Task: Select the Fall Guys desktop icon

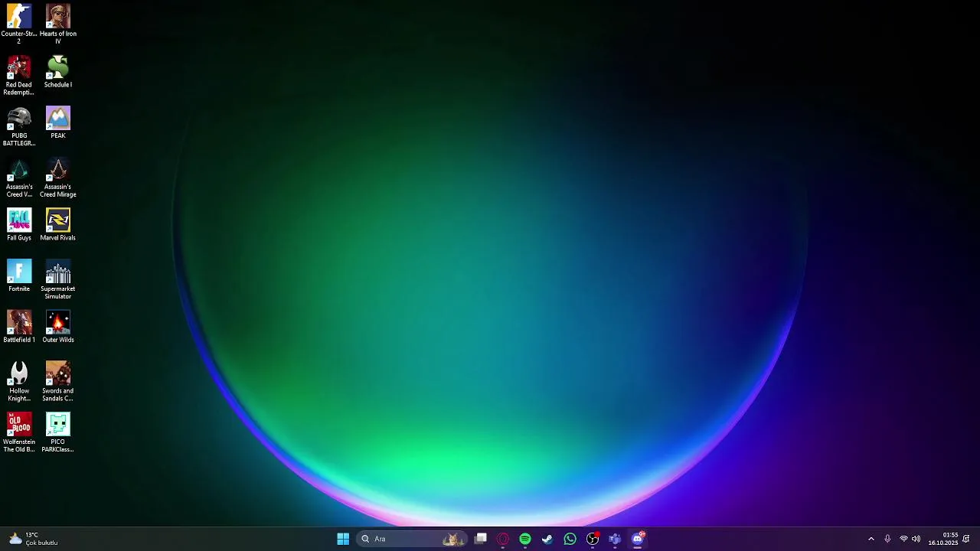Action: (x=19, y=225)
